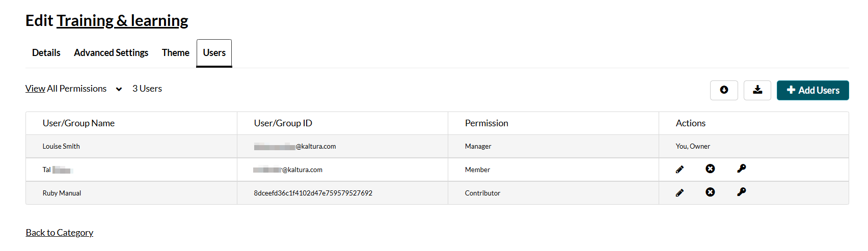Remove Ruby Manual from the users list
Viewport: 868px width, 251px height.
point(710,192)
